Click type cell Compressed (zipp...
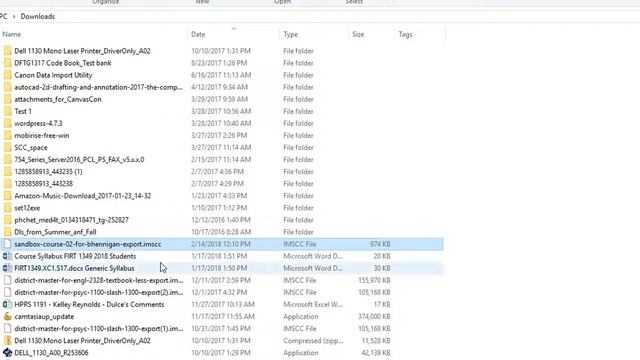 tap(313, 340)
